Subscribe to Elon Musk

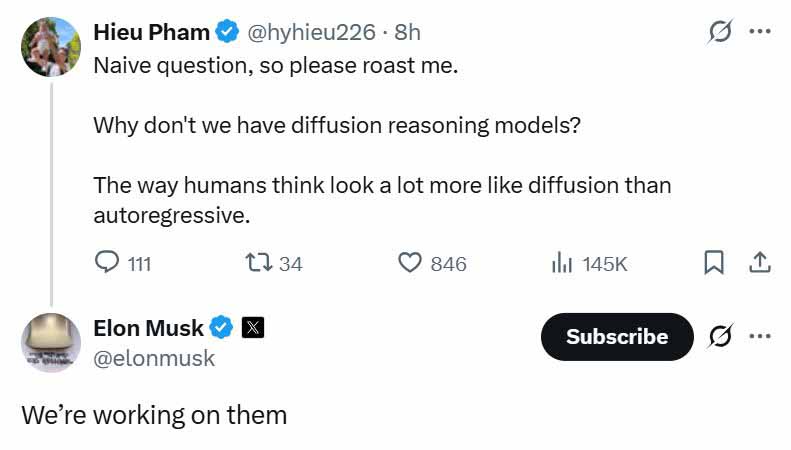tap(617, 336)
